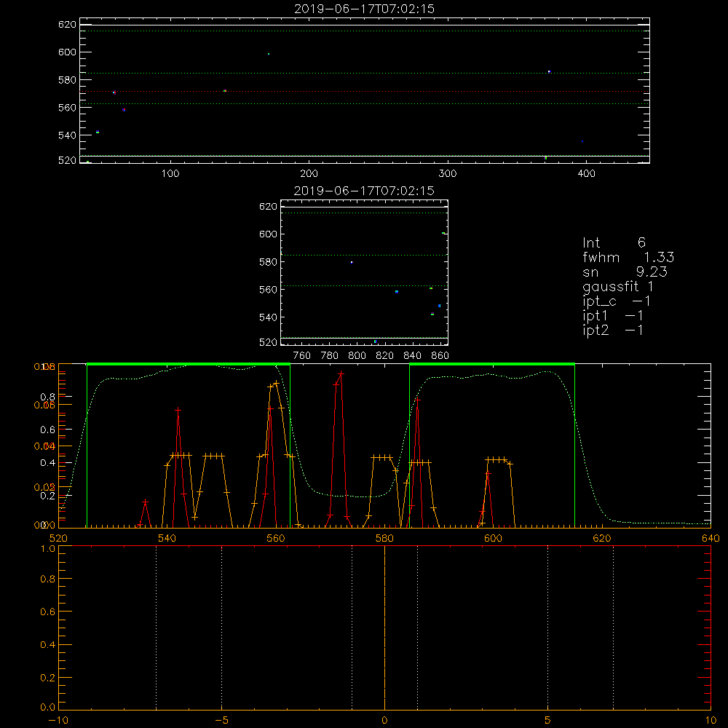
Task: Click y-axis label 0.4 on bottom plot
Action: click(x=48, y=645)
